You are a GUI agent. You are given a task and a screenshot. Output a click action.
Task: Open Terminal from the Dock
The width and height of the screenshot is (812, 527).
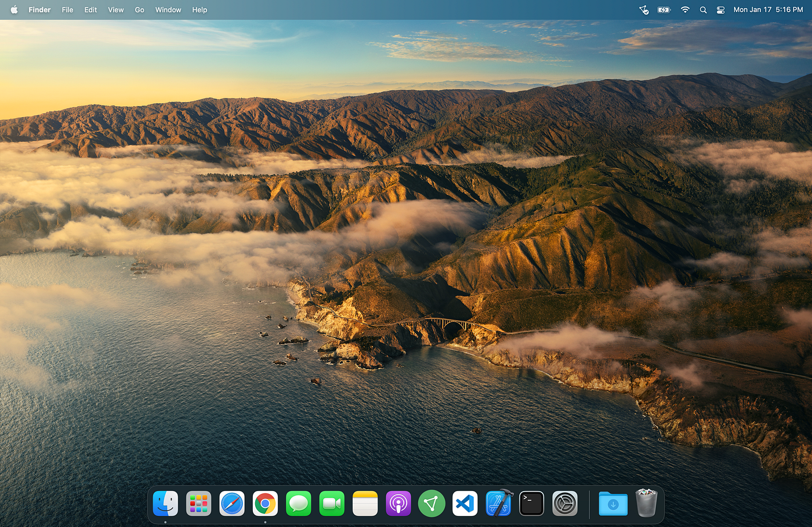point(532,503)
